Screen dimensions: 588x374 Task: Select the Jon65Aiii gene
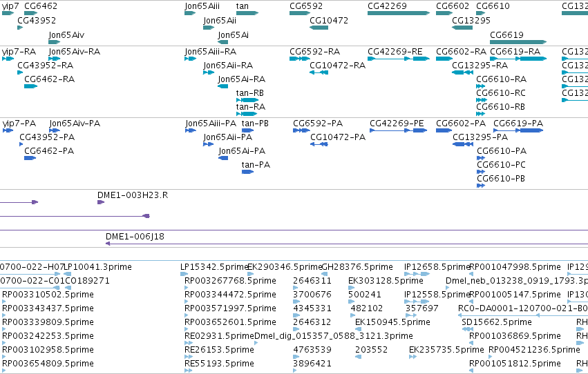pyautogui.click(x=190, y=13)
